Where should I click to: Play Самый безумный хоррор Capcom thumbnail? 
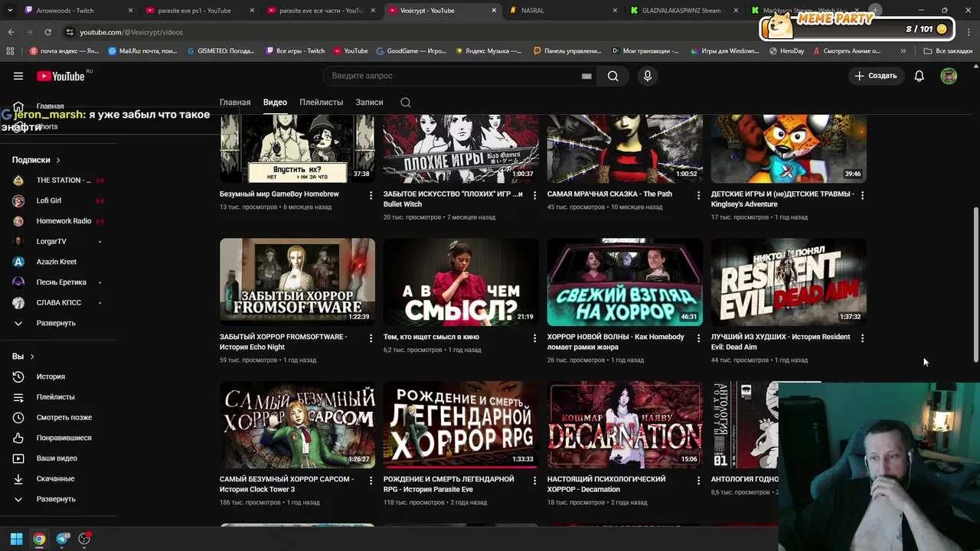(x=297, y=425)
